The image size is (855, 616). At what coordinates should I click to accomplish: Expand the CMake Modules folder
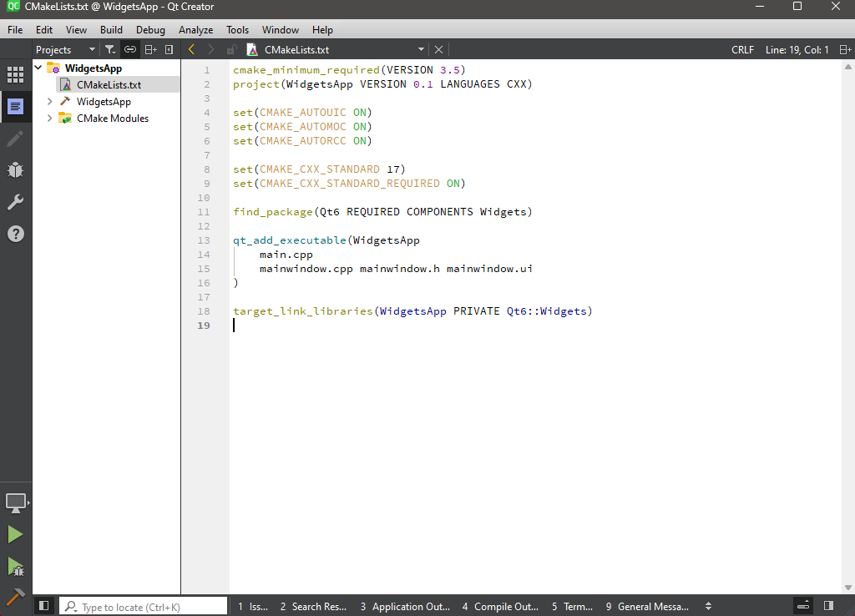pos(50,119)
